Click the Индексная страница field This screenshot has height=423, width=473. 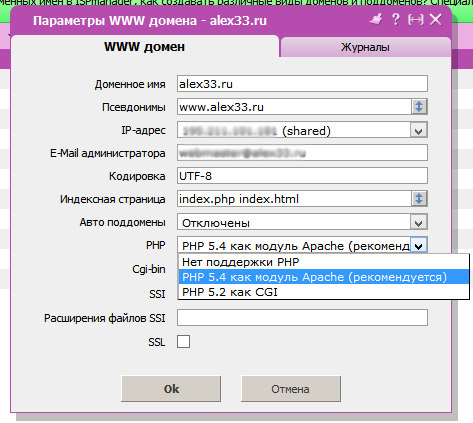(294, 199)
